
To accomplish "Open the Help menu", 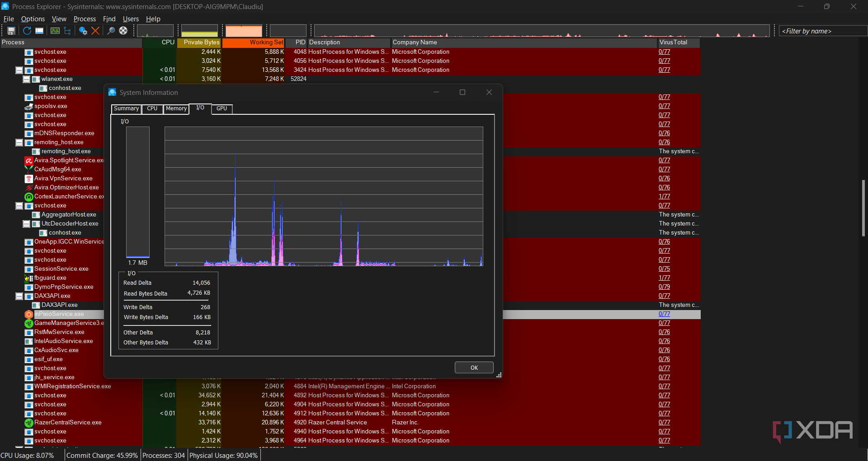I will point(153,19).
